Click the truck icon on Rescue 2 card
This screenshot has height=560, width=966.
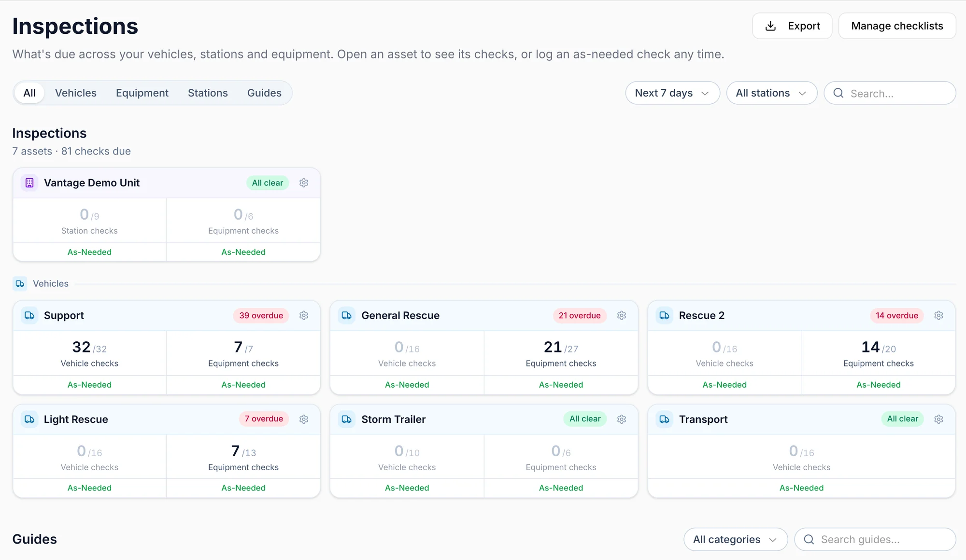point(665,316)
